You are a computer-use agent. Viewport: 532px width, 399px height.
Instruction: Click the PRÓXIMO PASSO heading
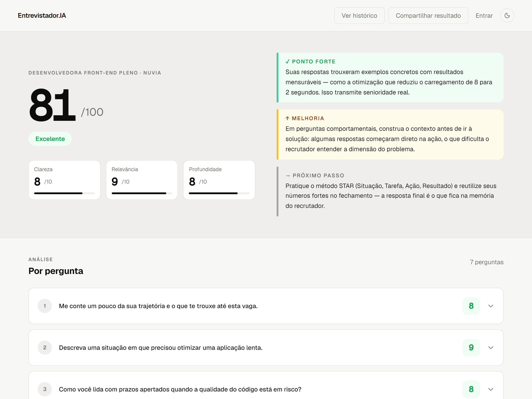click(319, 176)
